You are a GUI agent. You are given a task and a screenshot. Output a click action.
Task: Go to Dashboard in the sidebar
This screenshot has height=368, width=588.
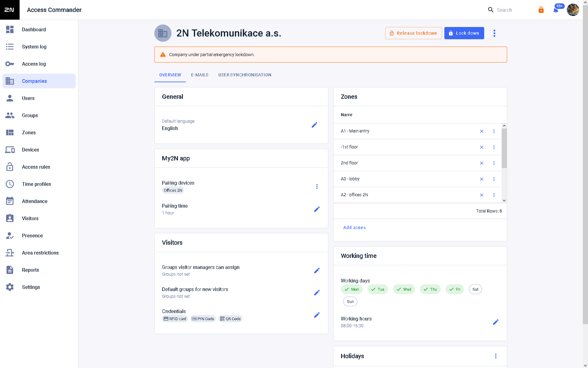click(x=39, y=29)
